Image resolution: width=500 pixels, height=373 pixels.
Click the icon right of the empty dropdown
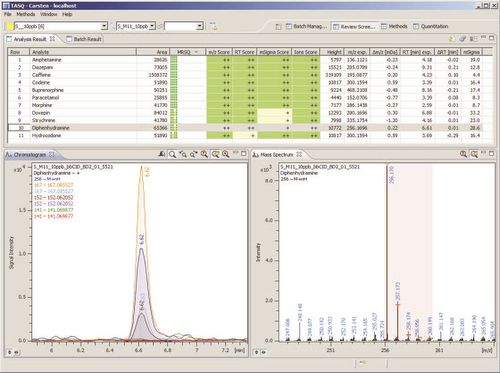point(213,26)
